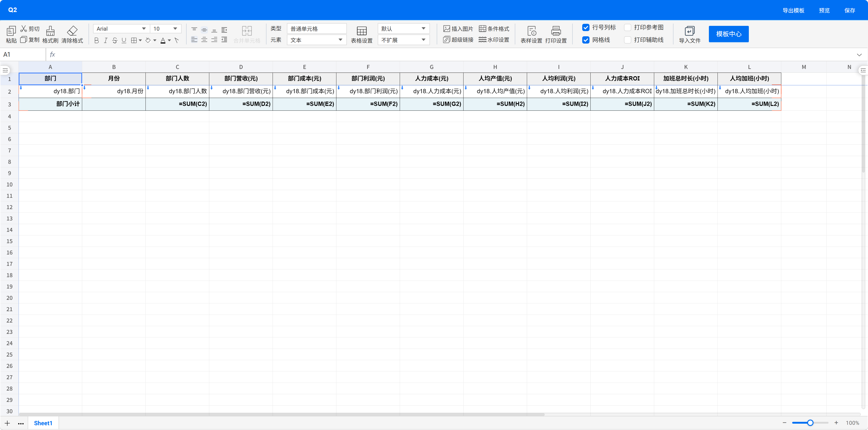Enable the 打印参考图 checkbox

coord(627,28)
